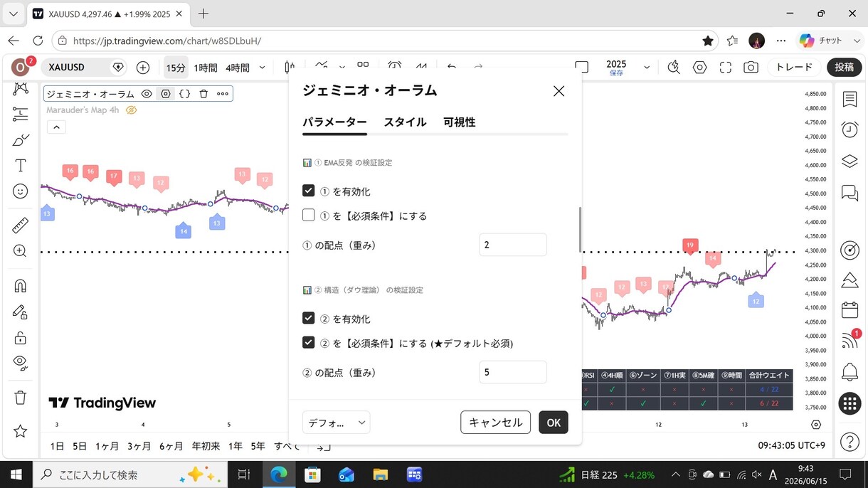
Task: Select the 1日 date range
Action: 57,446
